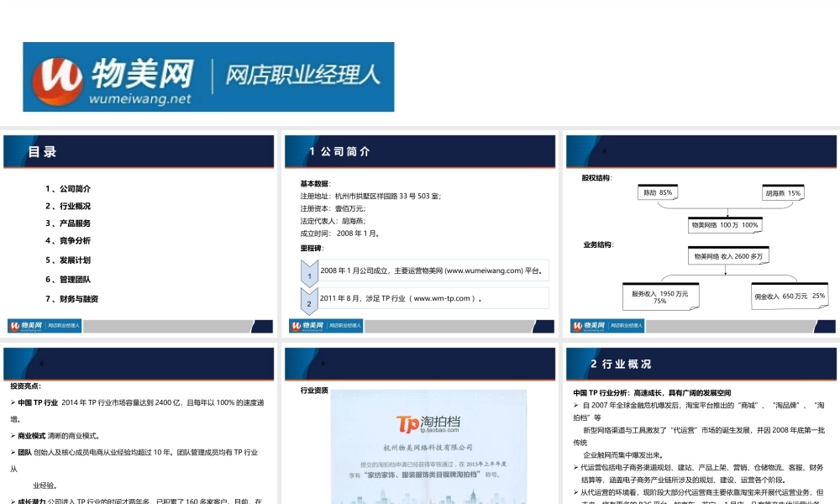Click the Tp 淘拍档 logo on certificate

(x=428, y=423)
